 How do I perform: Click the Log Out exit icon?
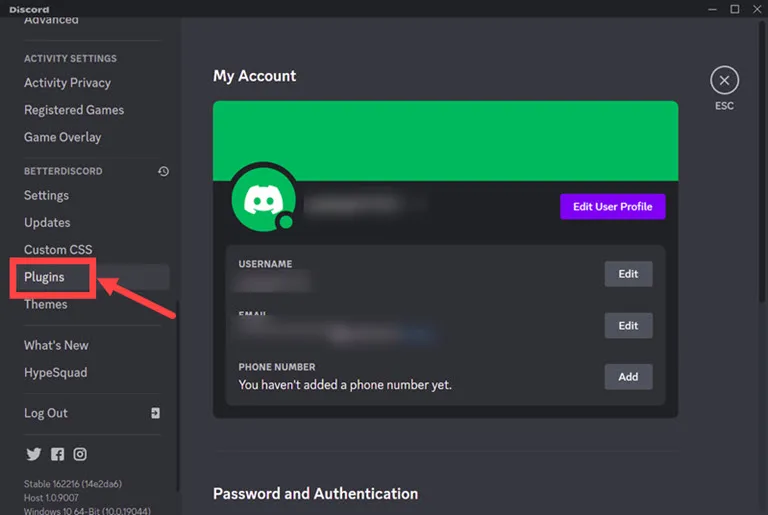point(155,413)
